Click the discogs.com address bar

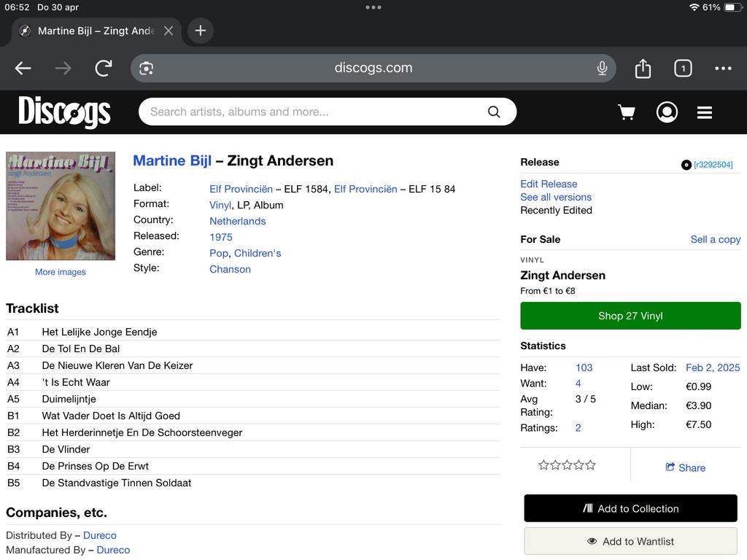click(x=373, y=68)
